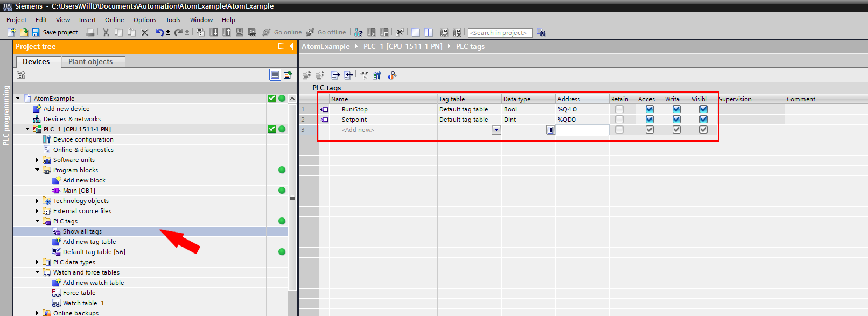Open the Insert menu

[x=87, y=20]
